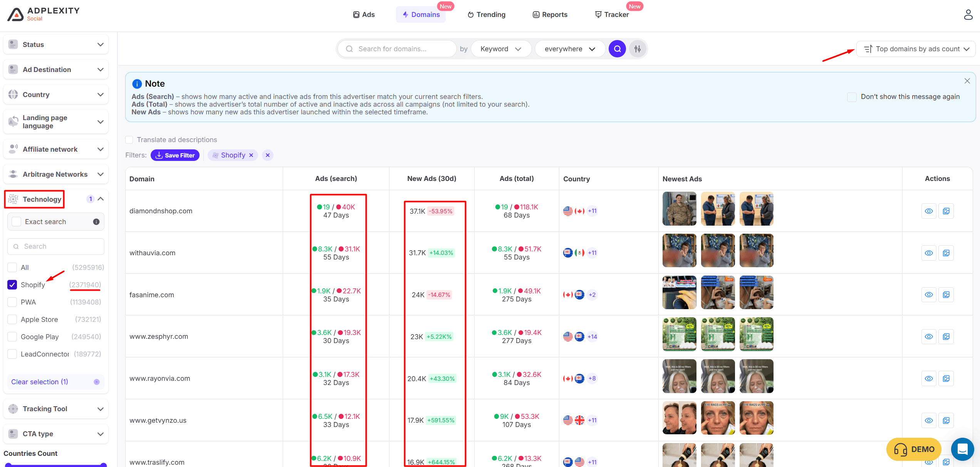Remove all filters with round X chip
This screenshot has height=467, width=980.
[268, 155]
